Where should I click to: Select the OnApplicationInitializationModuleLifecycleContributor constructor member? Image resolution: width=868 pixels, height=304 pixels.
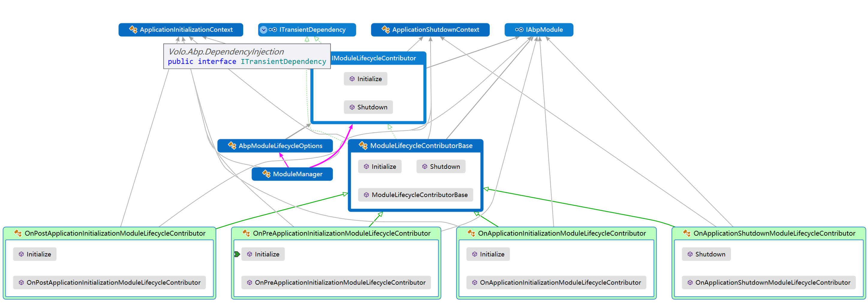pyautogui.click(x=560, y=282)
